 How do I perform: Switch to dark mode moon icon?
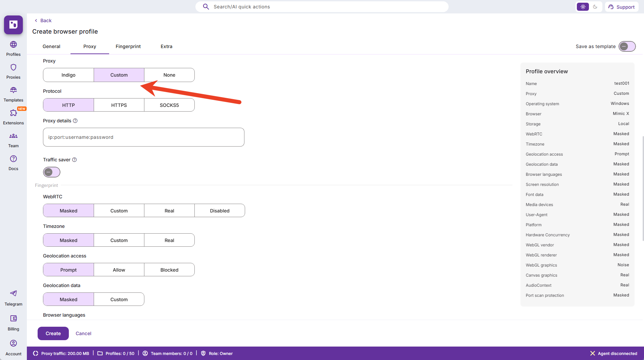click(595, 7)
